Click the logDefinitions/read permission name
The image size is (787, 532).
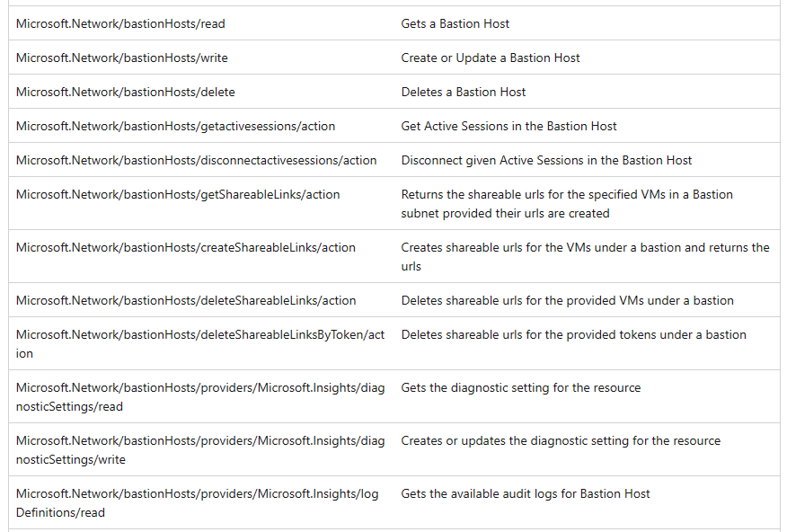pos(198,501)
